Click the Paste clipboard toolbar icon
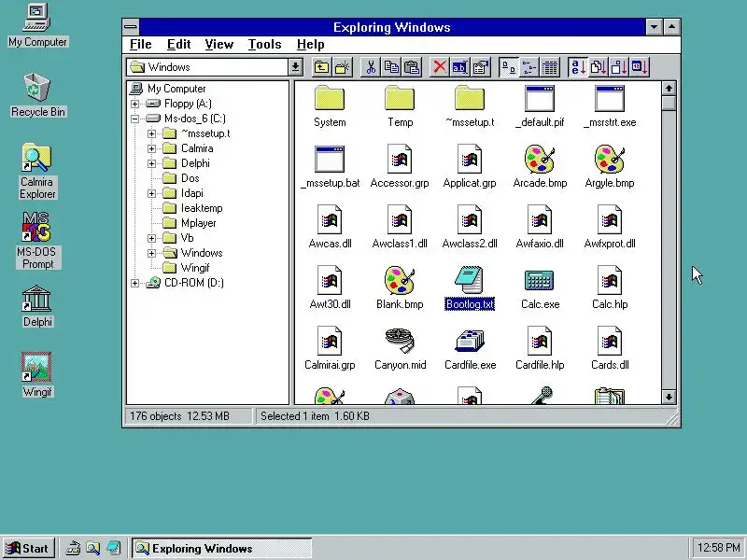The height and width of the screenshot is (560, 747). pyautogui.click(x=412, y=67)
